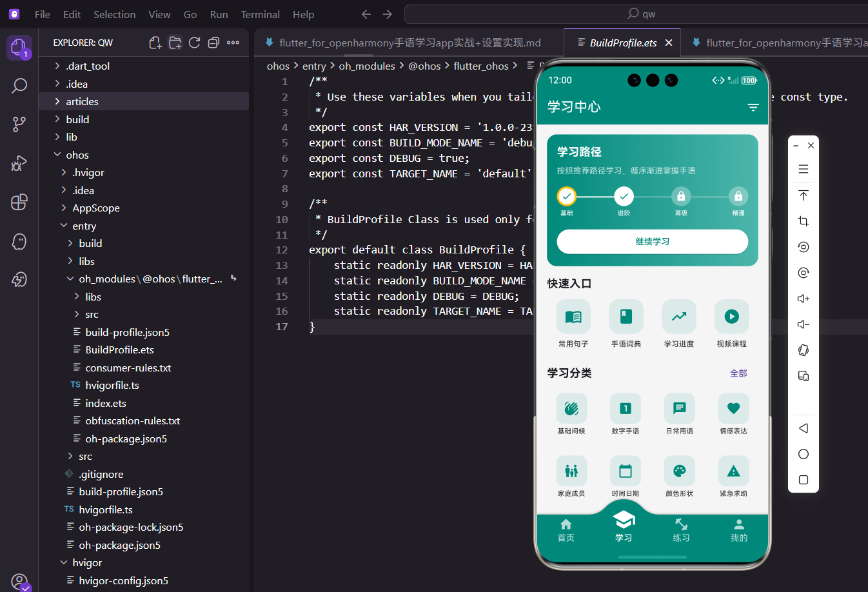The image size is (868, 592).
Task: Tap the 全部 link in 学习分类
Action: [738, 373]
